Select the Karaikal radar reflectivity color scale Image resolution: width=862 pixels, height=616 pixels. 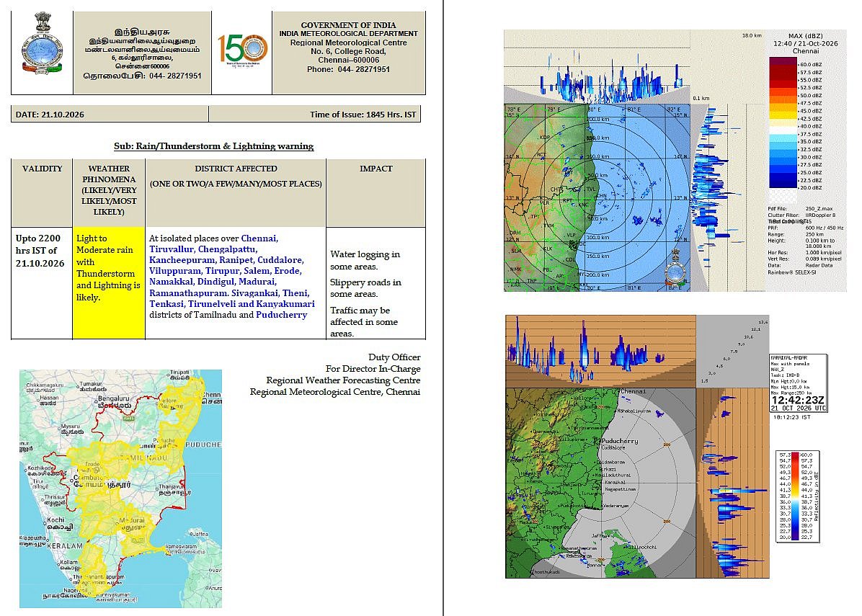[x=795, y=496]
